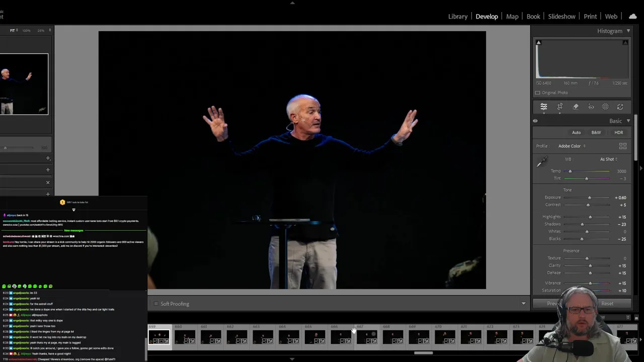Screen dimensions: 644x362
Task: Click the Navigator preview image
Action: click(24, 84)
